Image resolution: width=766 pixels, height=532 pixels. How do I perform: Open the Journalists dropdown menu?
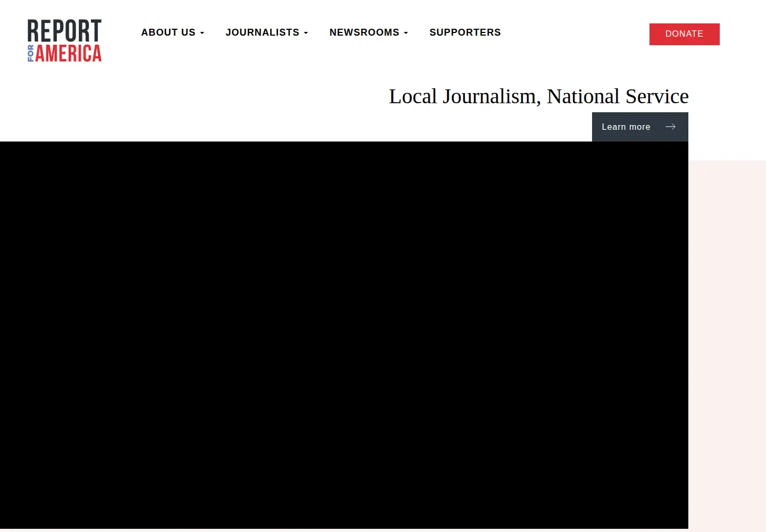(x=267, y=32)
